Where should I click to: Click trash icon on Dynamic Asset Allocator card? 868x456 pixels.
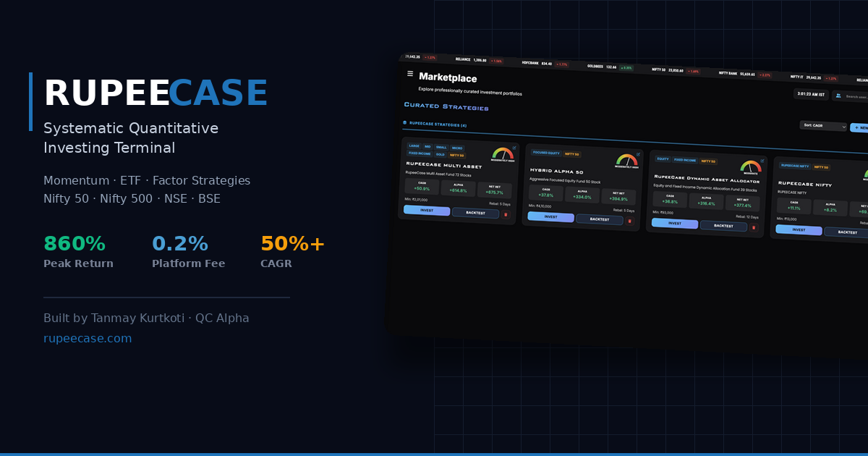coord(753,227)
